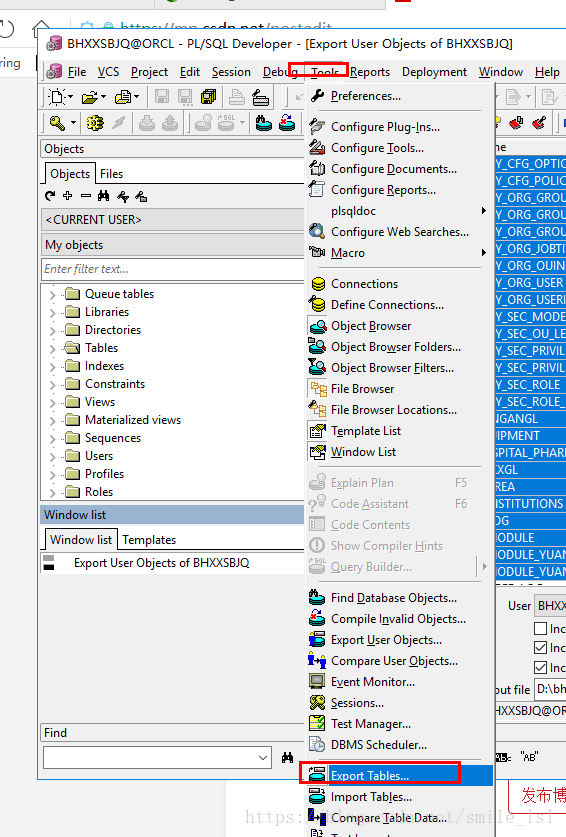The image size is (566, 837).
Task: Click the Reopen recent files folder icon
Action: (x=123, y=97)
